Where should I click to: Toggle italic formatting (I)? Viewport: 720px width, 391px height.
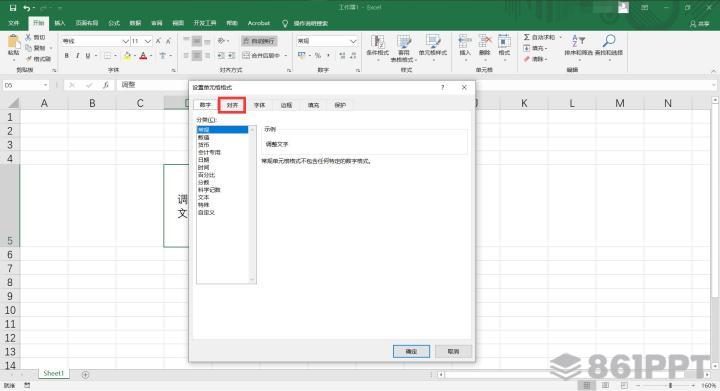coord(77,56)
